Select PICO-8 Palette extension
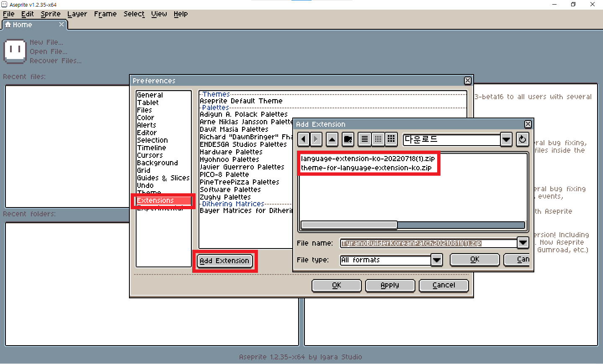 click(224, 174)
